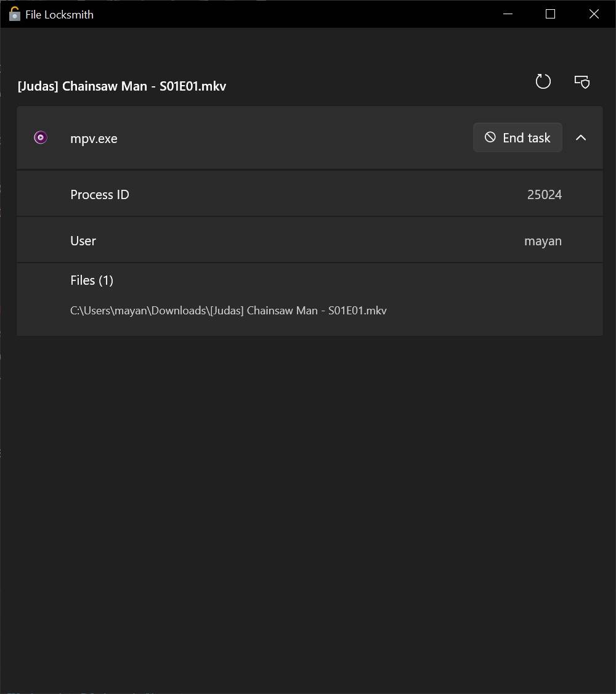
Task: Click the Chainsaw Man filename heading
Action: point(122,86)
